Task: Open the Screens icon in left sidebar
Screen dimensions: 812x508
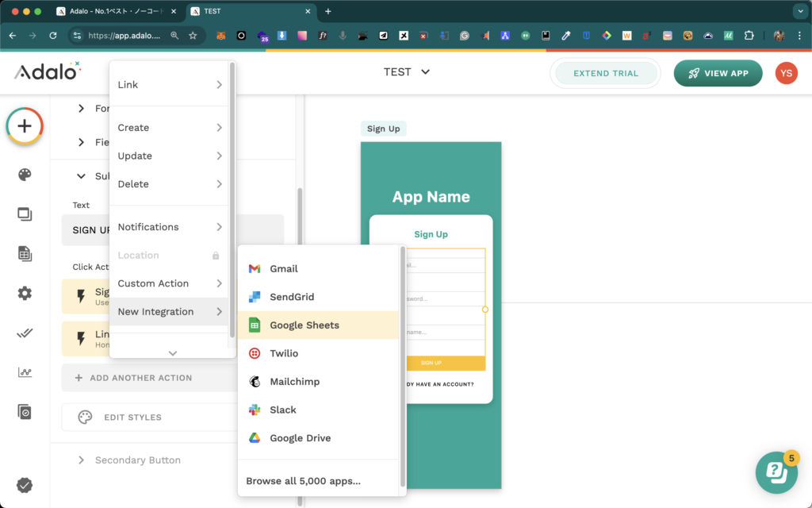Action: point(25,214)
